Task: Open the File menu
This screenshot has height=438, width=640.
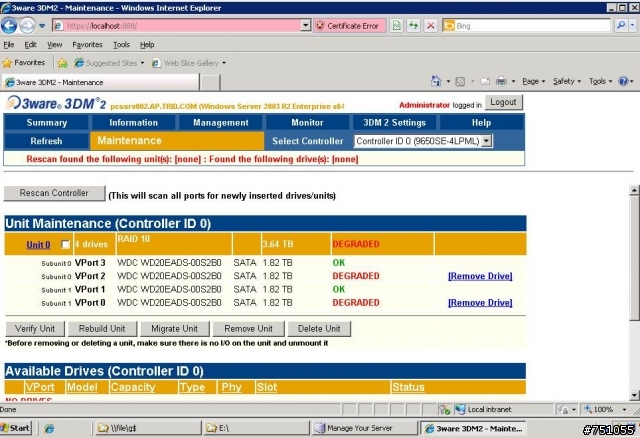Action: point(9,44)
